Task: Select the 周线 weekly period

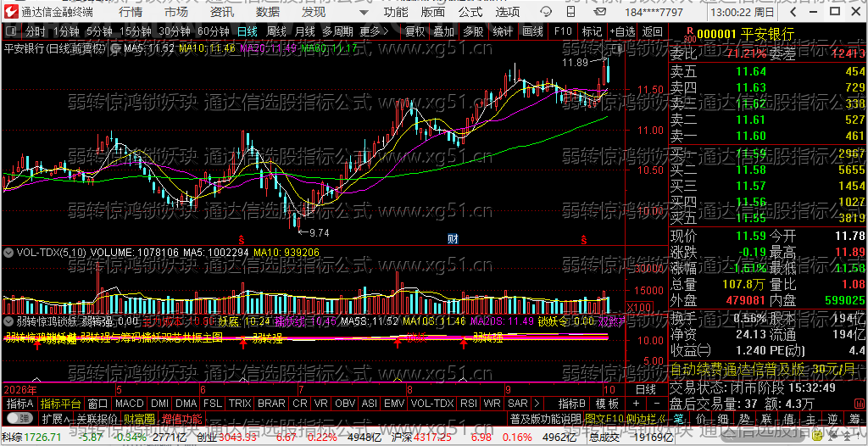Action: point(276,31)
